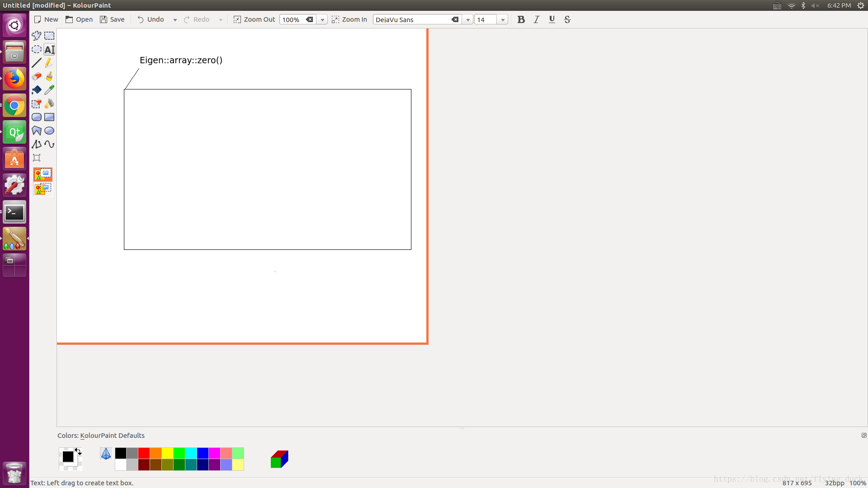Viewport: 868px width, 488px height.
Task: Clear the DejaVu Sans font field
Action: click(455, 19)
